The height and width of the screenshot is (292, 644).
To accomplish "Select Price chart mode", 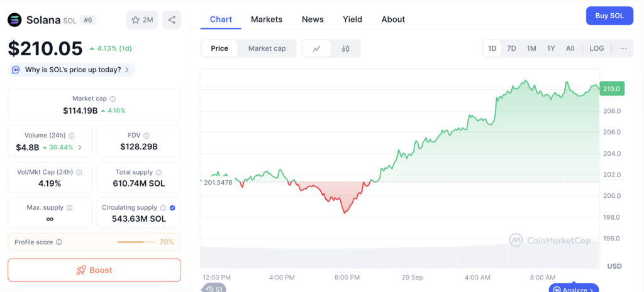I will 219,48.
